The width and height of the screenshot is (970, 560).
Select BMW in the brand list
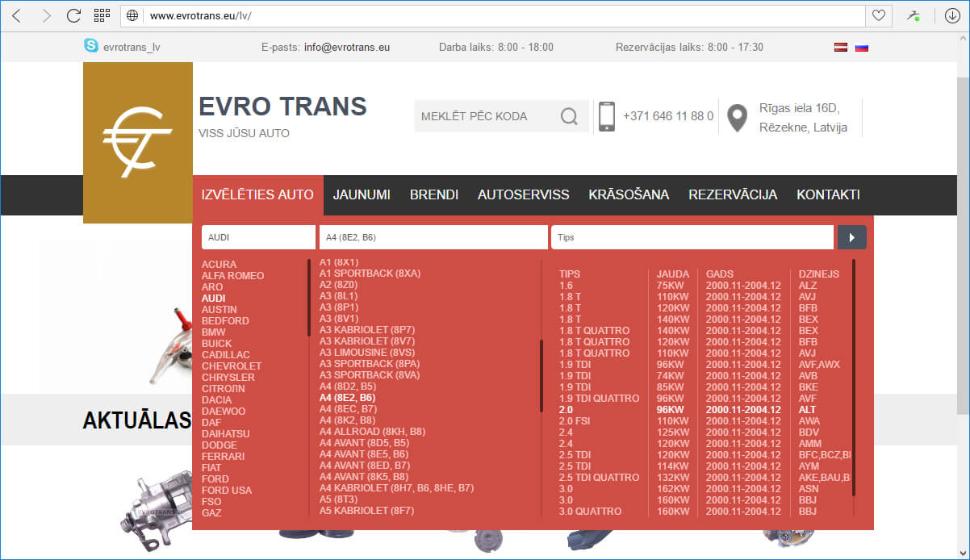[x=214, y=332]
